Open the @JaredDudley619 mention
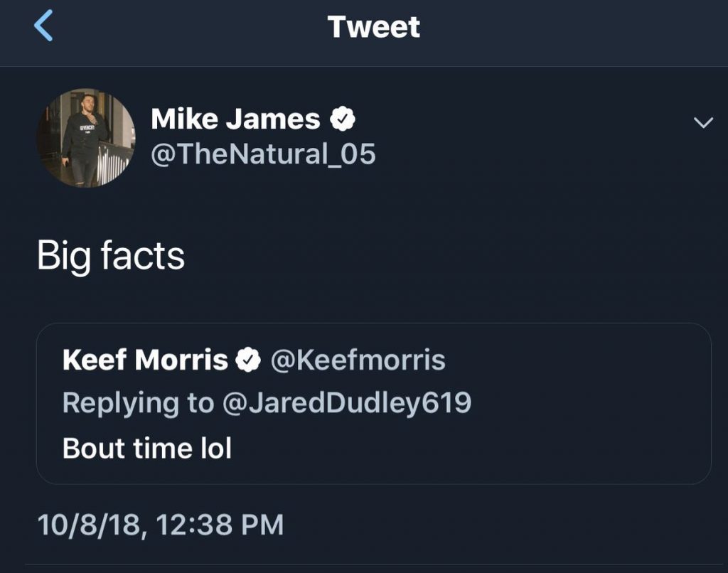 pyautogui.click(x=346, y=403)
